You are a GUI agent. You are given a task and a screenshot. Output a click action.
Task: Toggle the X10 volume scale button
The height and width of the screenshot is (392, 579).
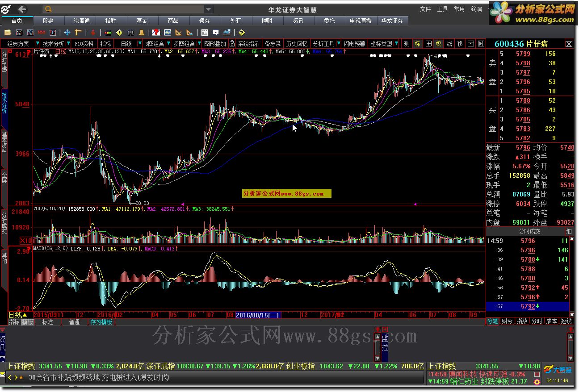click(26, 241)
